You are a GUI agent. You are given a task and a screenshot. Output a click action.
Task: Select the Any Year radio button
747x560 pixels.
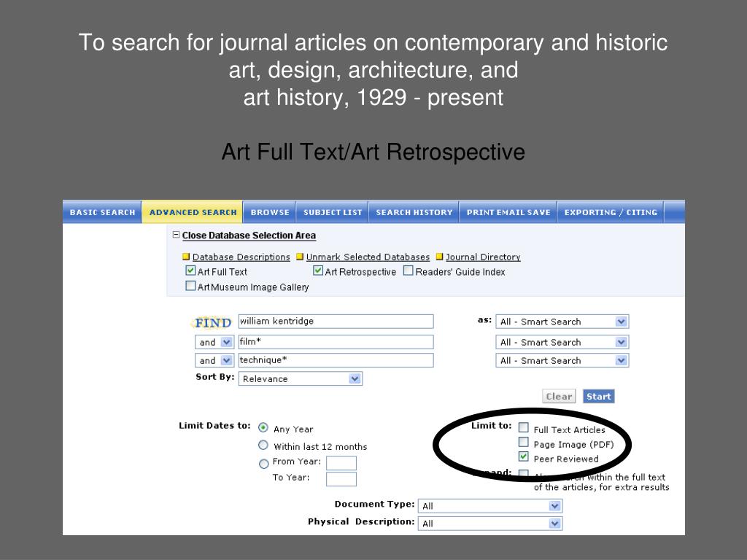point(263,427)
